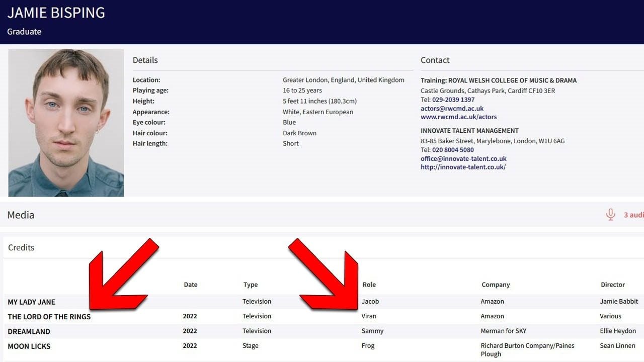Open the 3 audio clips link
This screenshot has width=644, height=362.
point(633,215)
